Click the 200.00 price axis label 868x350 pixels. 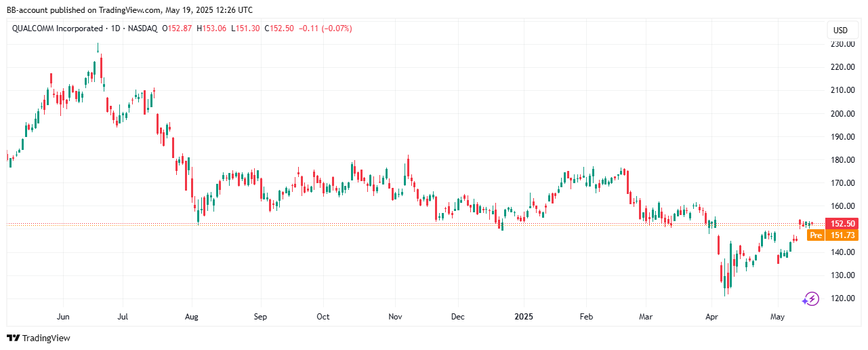click(843, 113)
